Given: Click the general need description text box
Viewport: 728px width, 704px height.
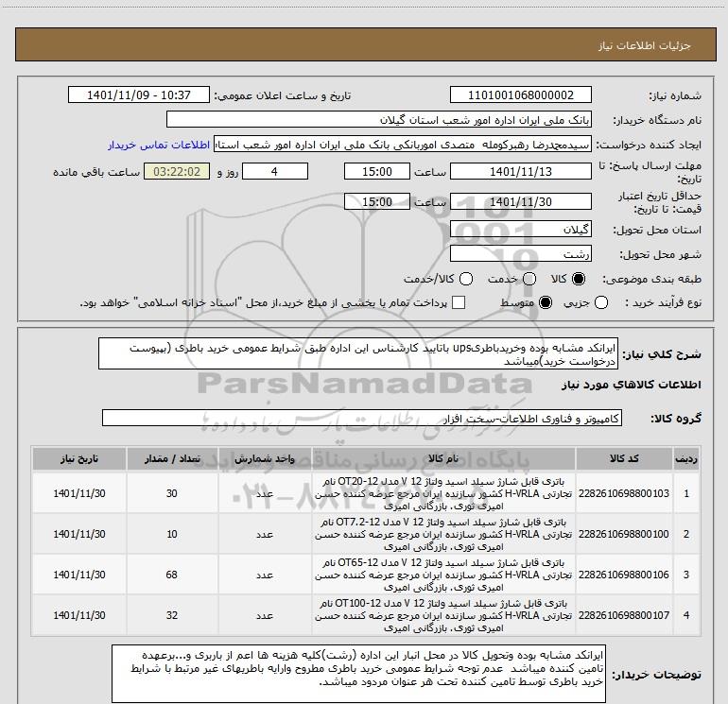Looking at the screenshot, I should tap(358, 353).
